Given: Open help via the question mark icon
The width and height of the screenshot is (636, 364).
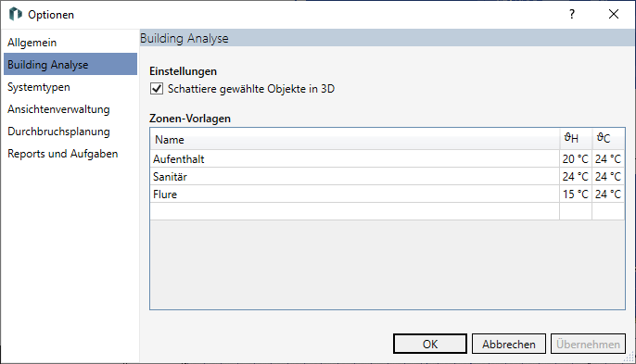Looking at the screenshot, I should pyautogui.click(x=571, y=14).
